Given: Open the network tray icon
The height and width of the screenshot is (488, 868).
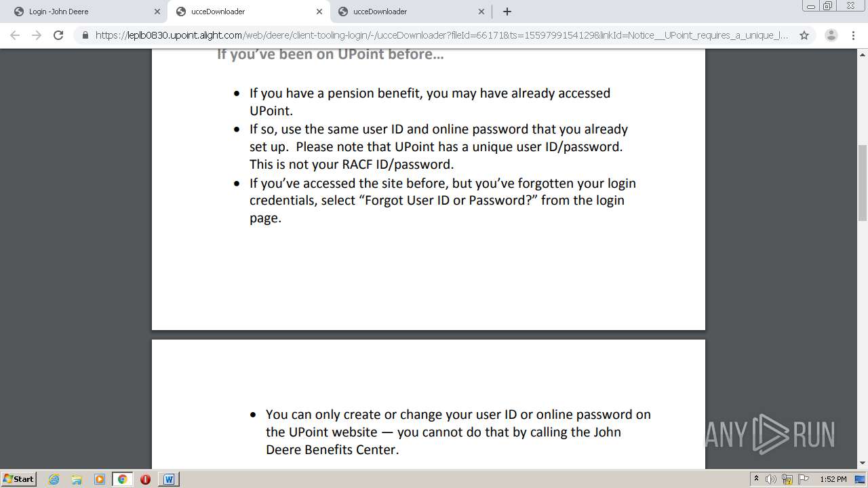Looking at the screenshot, I should coord(787,479).
